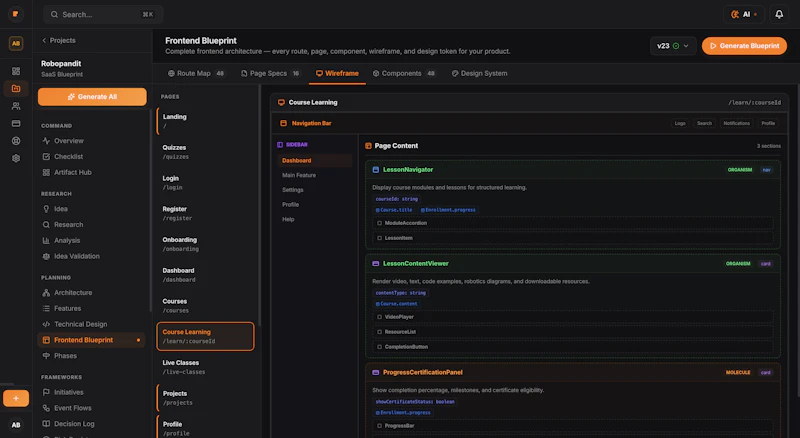This screenshot has height=438, width=800.
Task: Click the LessonNavigator component header
Action: (x=572, y=169)
